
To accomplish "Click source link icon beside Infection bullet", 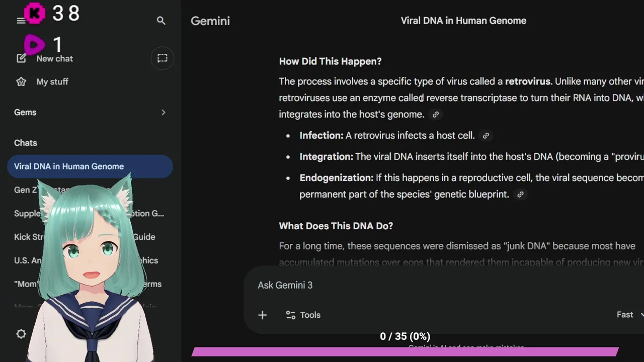I will click(x=486, y=136).
